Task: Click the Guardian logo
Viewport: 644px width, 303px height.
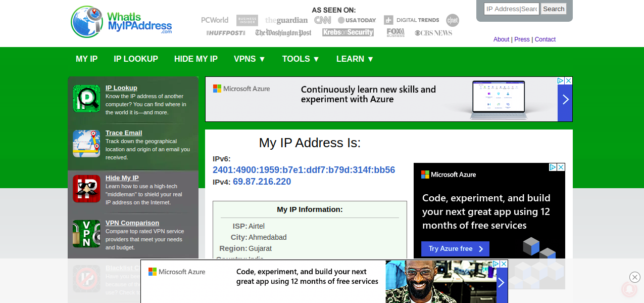Action: pyautogui.click(x=286, y=20)
